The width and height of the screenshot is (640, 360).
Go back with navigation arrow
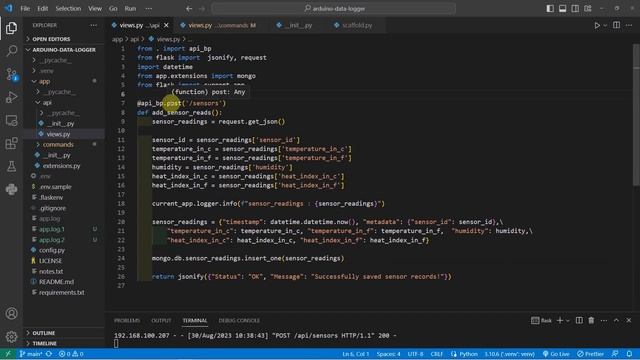189,9
